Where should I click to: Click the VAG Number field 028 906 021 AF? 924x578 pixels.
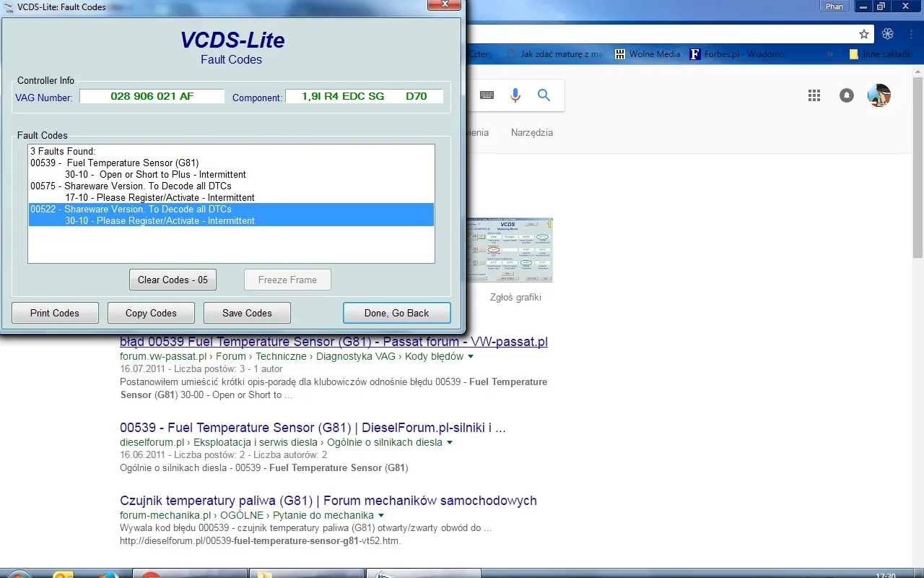(x=152, y=96)
